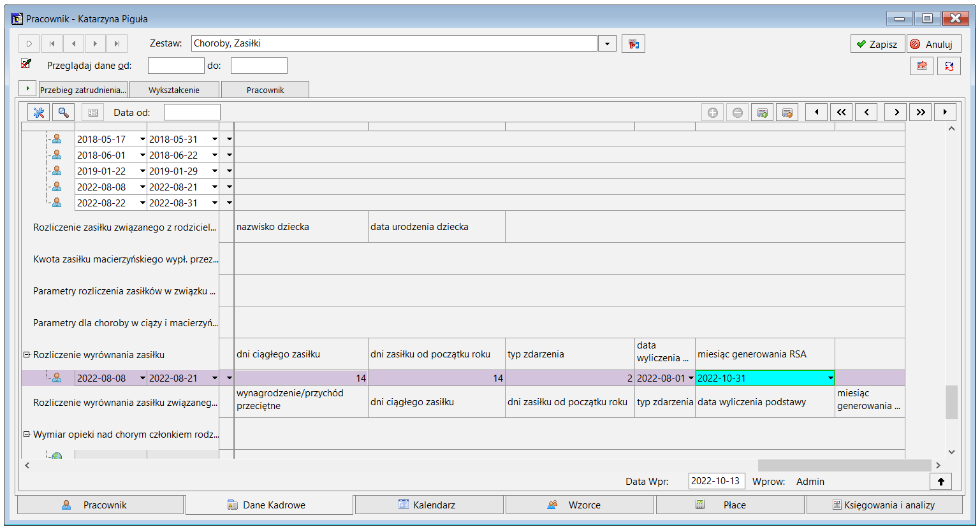Image resolution: width=980 pixels, height=532 pixels.
Task: Open the Dane Kadrowe section tab
Action: point(269,505)
